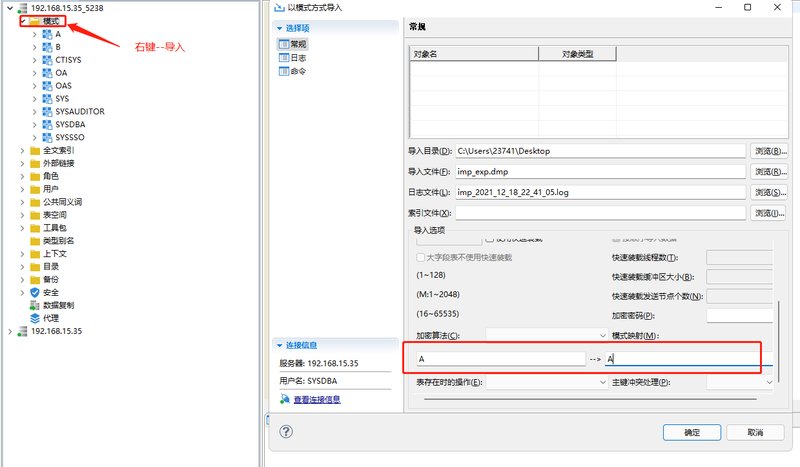Switch to the 命令 page
The width and height of the screenshot is (800, 467).
(x=292, y=71)
